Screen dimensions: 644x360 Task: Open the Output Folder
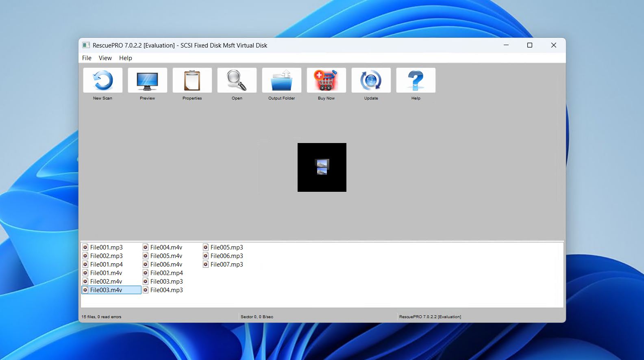click(x=281, y=80)
